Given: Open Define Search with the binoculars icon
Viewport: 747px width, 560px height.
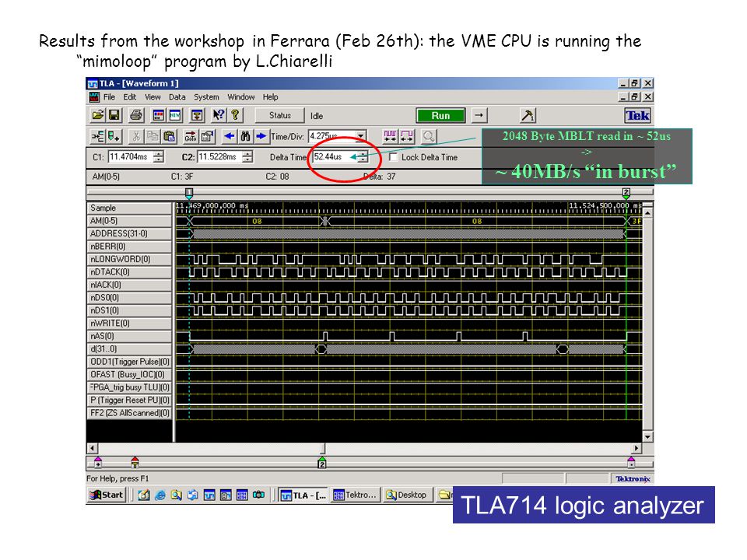Looking at the screenshot, I should pos(245,137).
